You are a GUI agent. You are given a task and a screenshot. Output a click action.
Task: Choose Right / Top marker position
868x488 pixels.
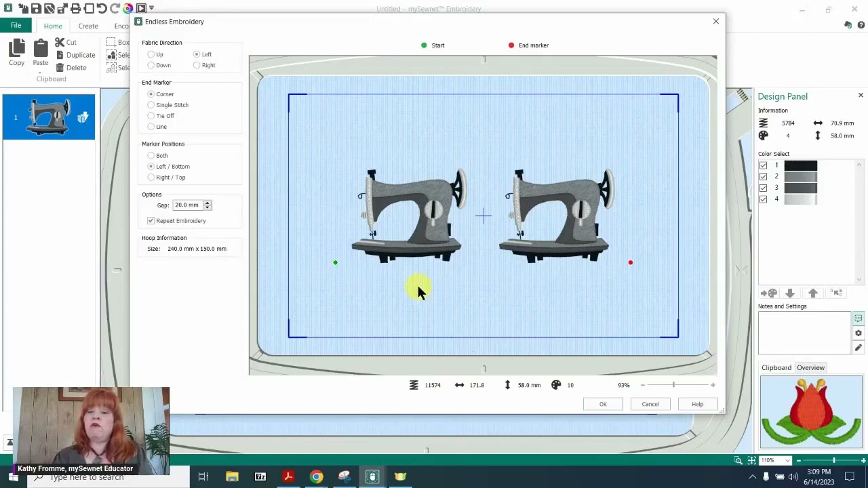[151, 178]
